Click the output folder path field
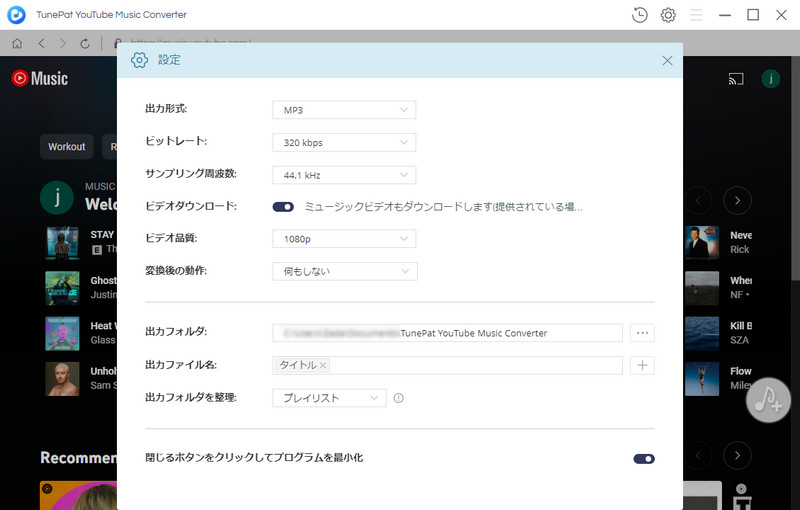The width and height of the screenshot is (800, 510). (447, 333)
